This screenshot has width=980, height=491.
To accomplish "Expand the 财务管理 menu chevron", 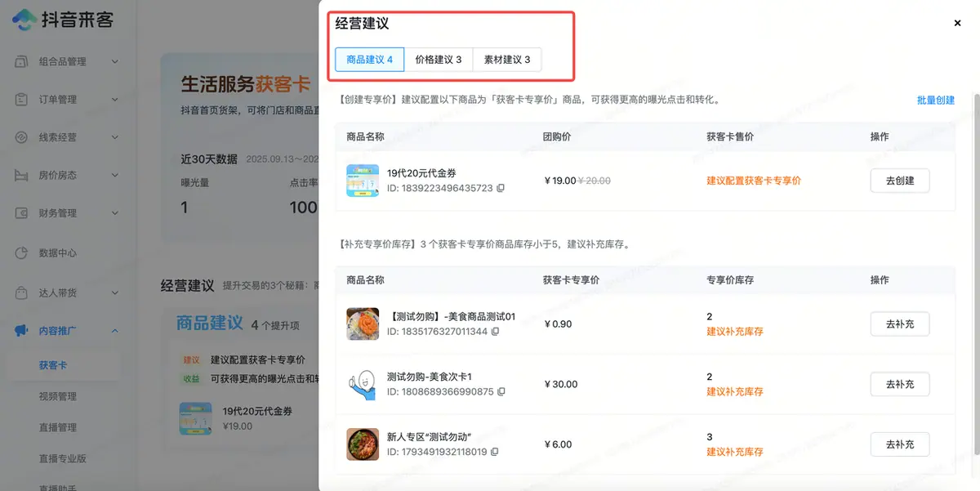I will pos(114,213).
